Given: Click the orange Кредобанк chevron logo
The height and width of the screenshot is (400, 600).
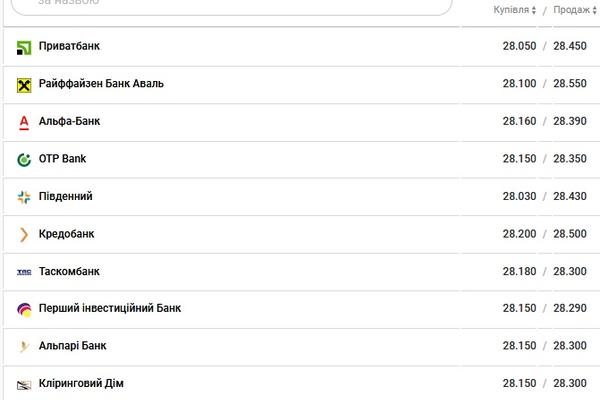Looking at the screenshot, I should pos(24,235).
